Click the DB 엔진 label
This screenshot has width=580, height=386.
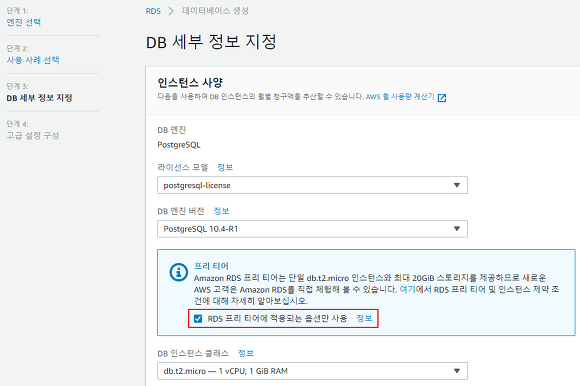point(172,130)
